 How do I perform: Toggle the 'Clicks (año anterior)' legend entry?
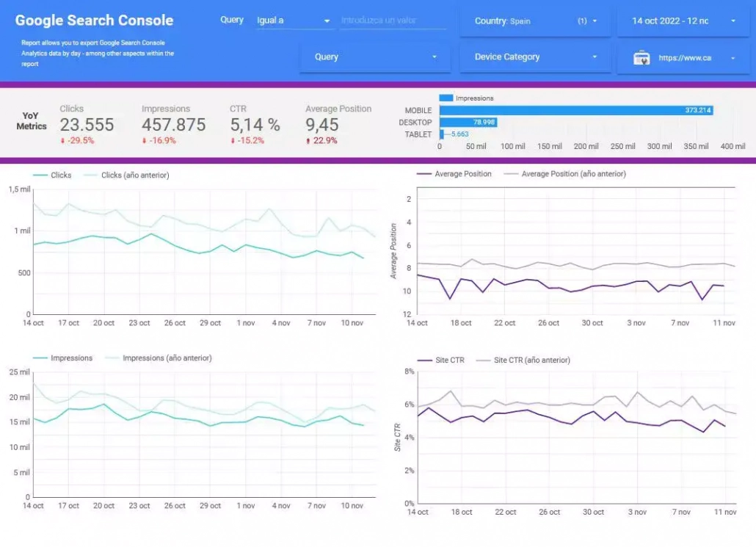click(x=126, y=175)
